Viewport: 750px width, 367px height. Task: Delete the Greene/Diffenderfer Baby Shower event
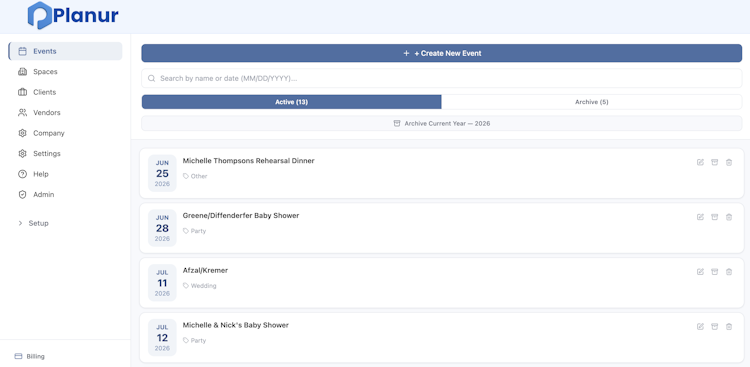729,217
